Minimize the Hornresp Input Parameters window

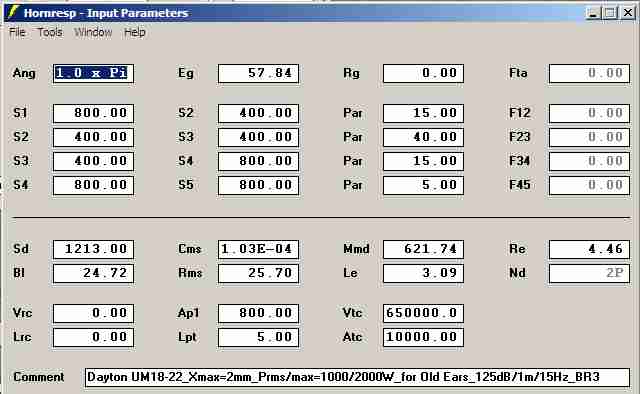tap(593, 13)
